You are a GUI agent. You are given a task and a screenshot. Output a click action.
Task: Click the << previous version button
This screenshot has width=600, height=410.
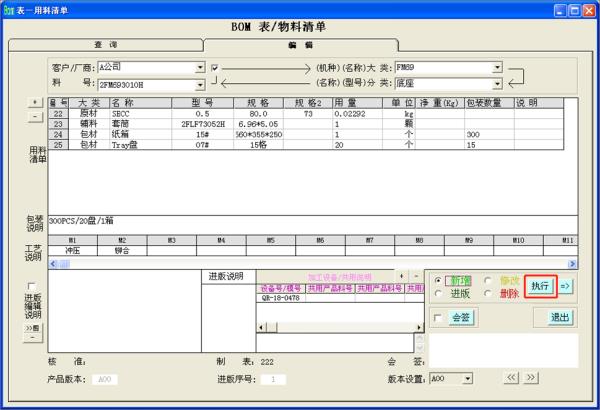[x=513, y=378]
